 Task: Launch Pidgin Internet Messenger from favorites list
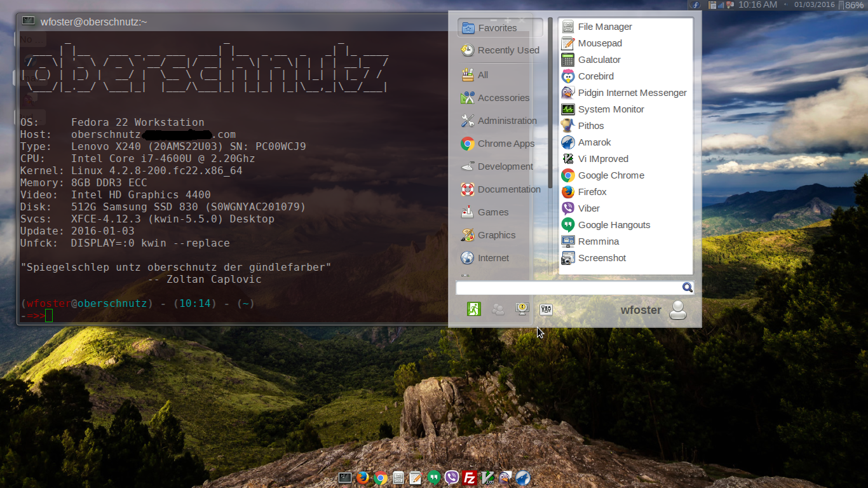click(x=632, y=93)
